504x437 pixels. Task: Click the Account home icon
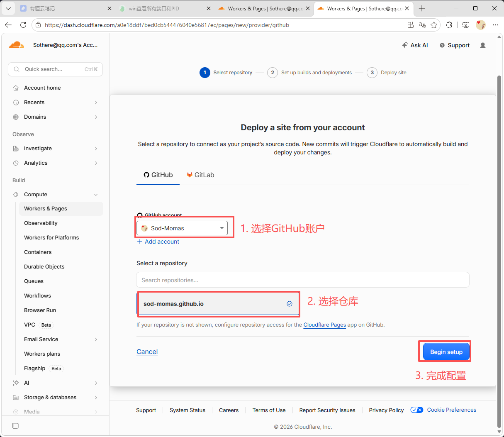[x=16, y=88]
